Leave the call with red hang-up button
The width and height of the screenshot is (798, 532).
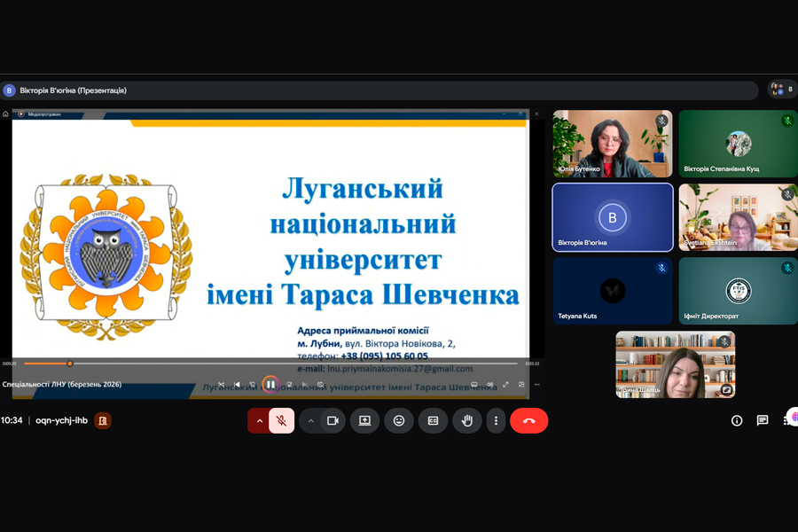point(529,420)
